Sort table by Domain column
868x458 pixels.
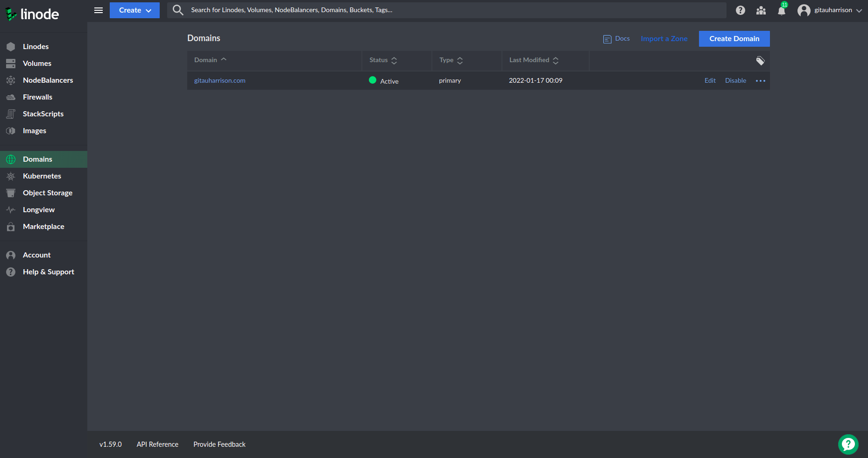[210, 60]
